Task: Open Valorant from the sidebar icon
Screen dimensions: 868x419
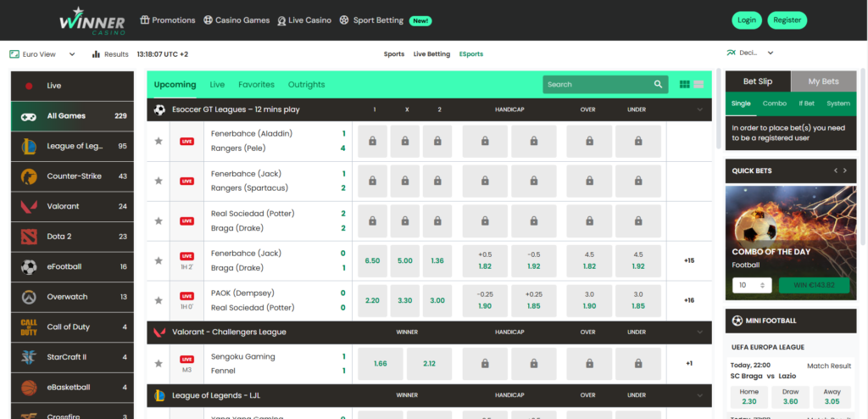Action: coord(29,206)
